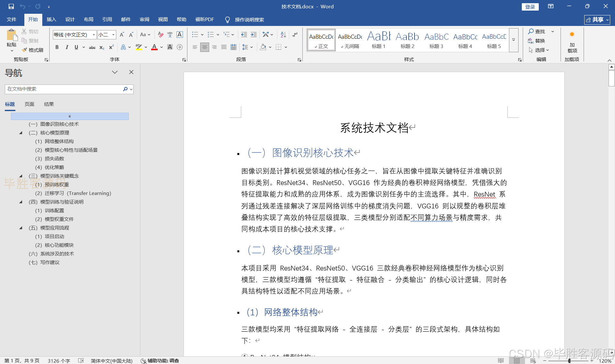The image size is (615, 364).
Task: Click the Format Painter icon
Action: click(x=25, y=50)
